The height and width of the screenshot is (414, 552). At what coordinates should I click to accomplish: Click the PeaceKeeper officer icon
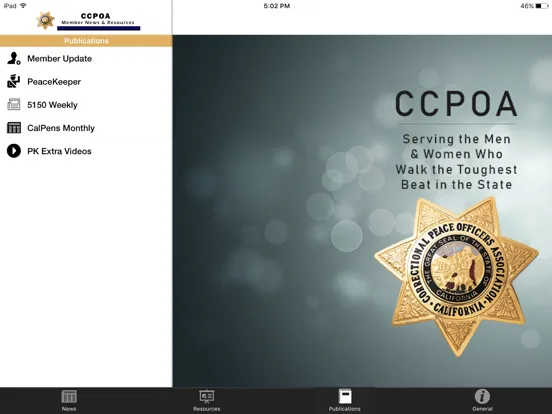(14, 81)
